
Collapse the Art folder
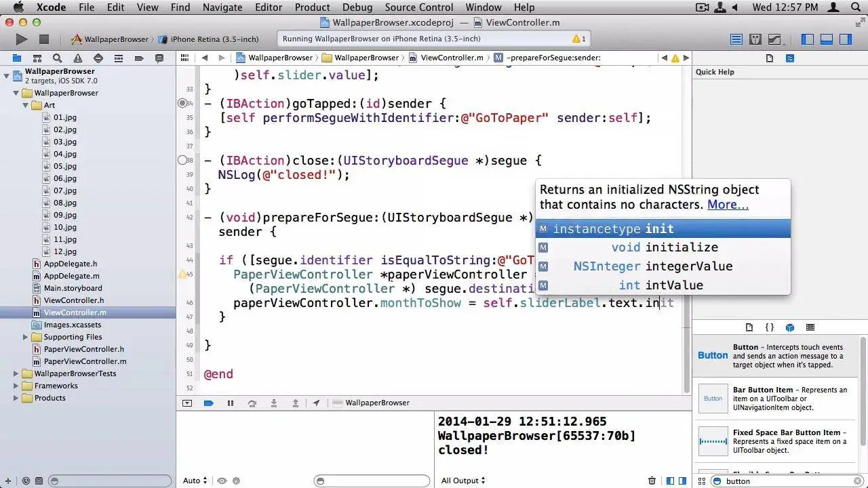[x=26, y=105]
